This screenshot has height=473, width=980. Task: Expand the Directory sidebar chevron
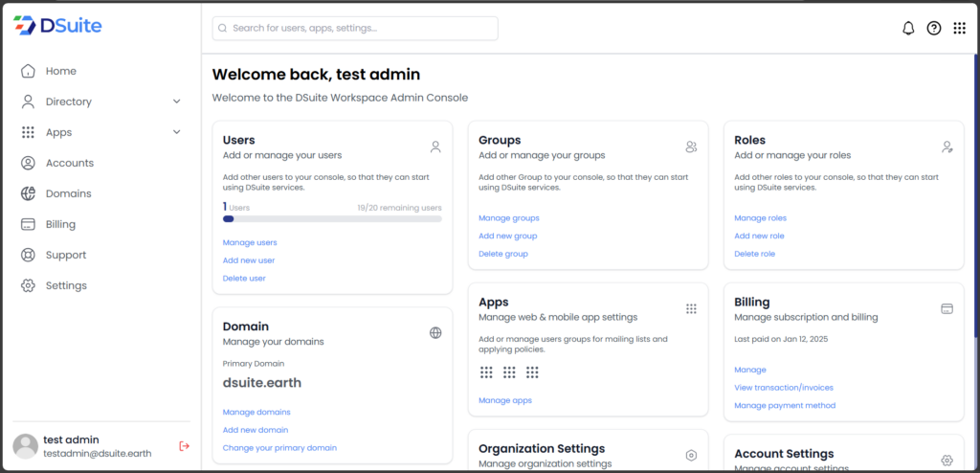click(176, 101)
